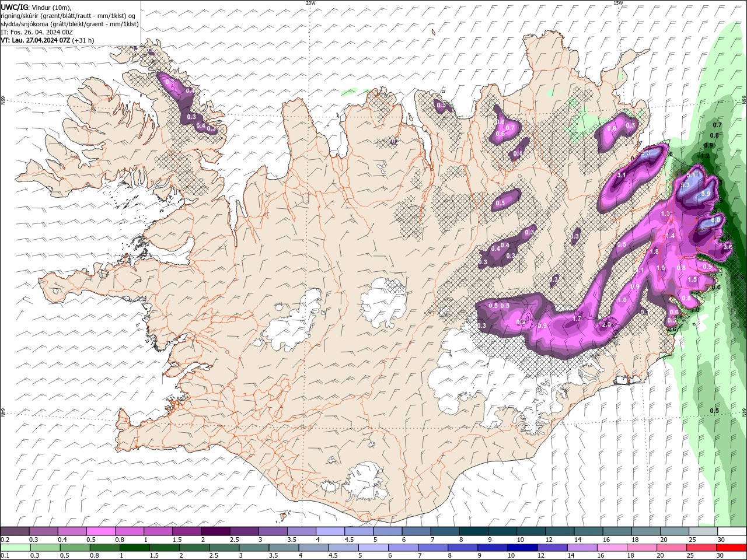Click the 'slydda/snjókoma' description line
The height and width of the screenshot is (560, 747).
(x=70, y=24)
